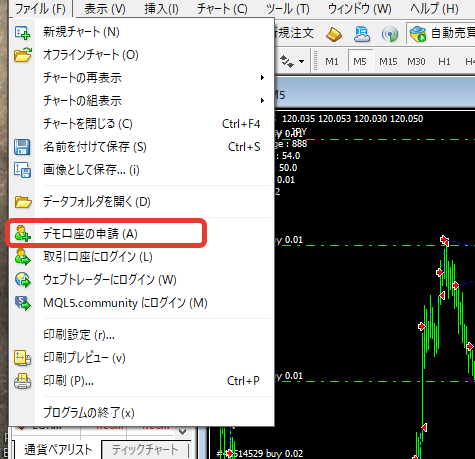Open the dropdown arrow beside the chart tools icon
Viewport: 475px width, 459px height.
click(x=301, y=62)
